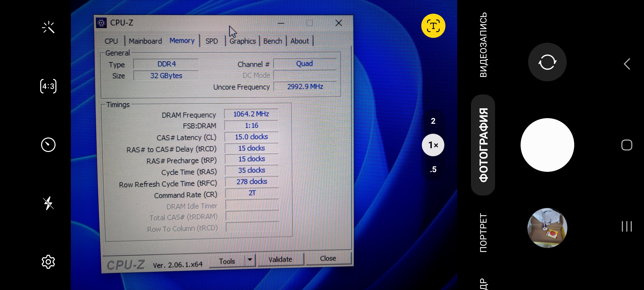Click the Validate button in CPU-Z
The image size is (644, 290).
280,259
